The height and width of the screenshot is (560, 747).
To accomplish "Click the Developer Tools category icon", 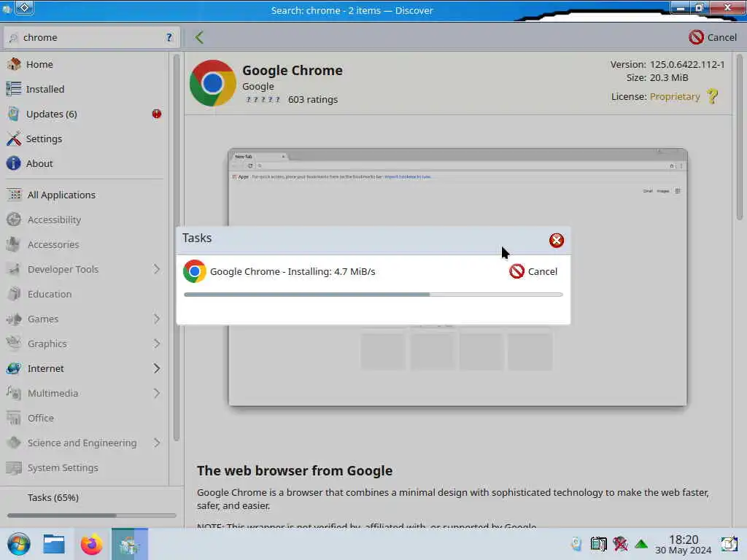I will coord(14,269).
